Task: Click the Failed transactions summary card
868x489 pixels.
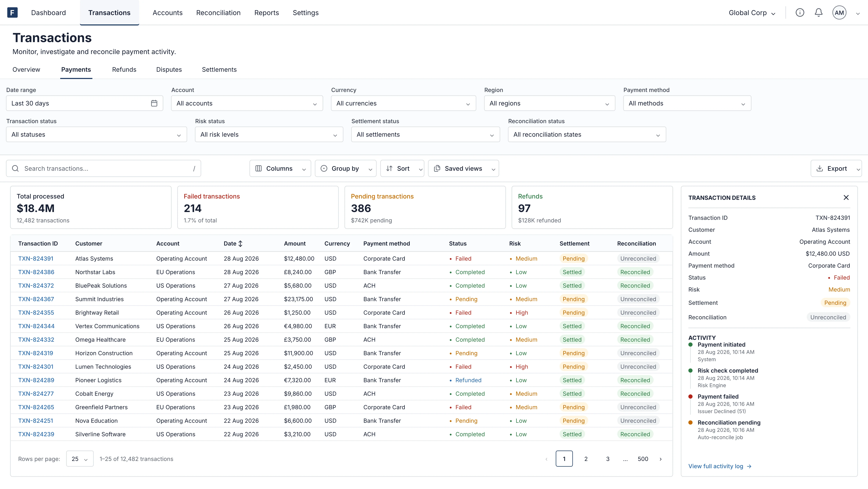Action: (258, 207)
